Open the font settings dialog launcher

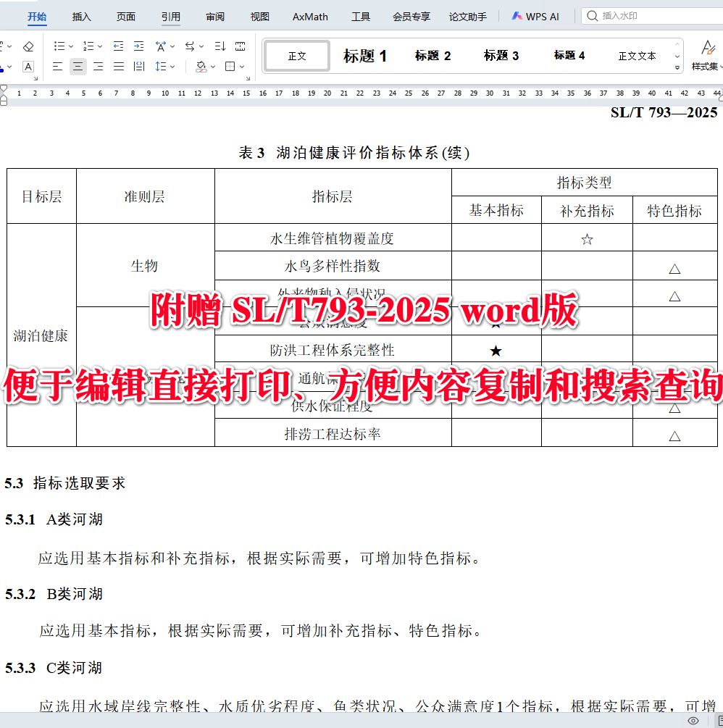pyautogui.click(x=35, y=79)
